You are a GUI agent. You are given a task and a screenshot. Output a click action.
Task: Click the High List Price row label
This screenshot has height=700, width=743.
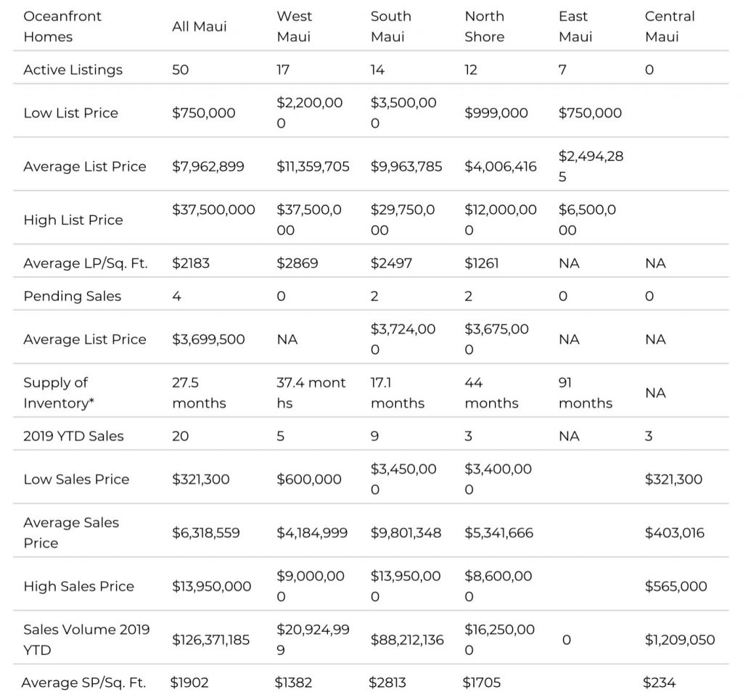(73, 221)
